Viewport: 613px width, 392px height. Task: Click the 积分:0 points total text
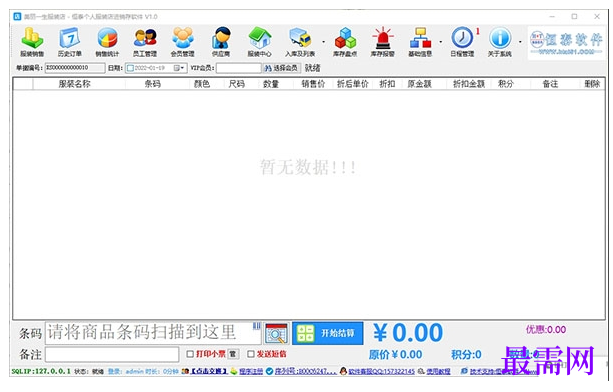click(x=466, y=354)
